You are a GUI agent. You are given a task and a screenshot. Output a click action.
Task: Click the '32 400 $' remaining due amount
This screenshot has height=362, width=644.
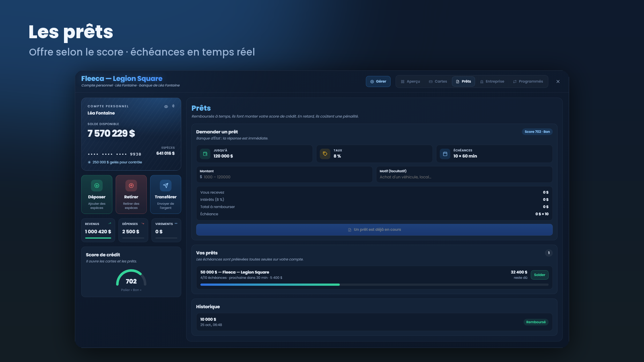[519, 272]
